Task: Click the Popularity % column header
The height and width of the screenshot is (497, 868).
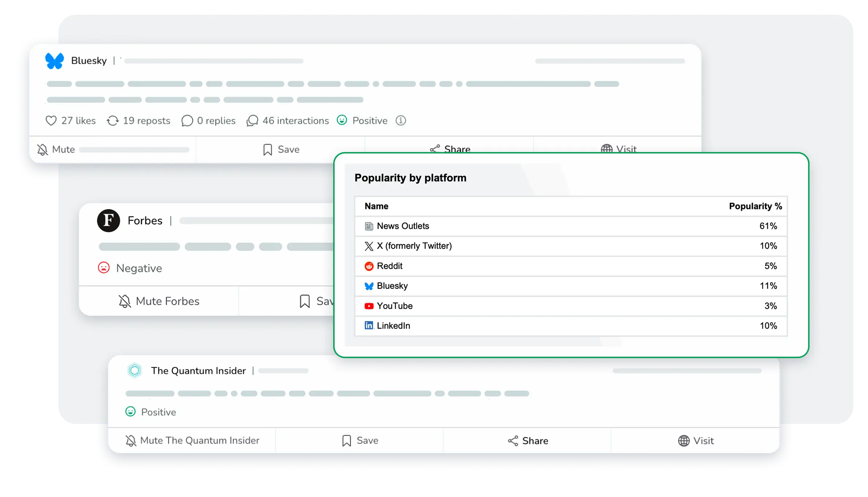Action: [755, 206]
